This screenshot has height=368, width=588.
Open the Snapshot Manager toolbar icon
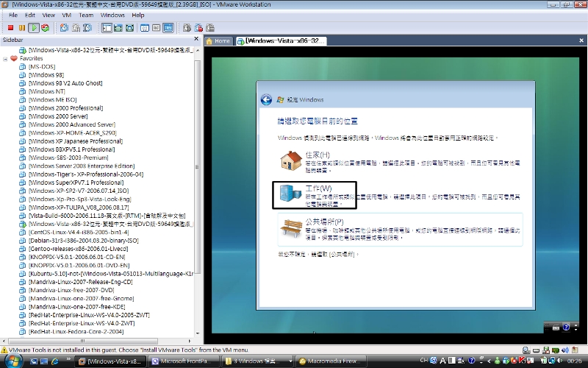[87, 28]
